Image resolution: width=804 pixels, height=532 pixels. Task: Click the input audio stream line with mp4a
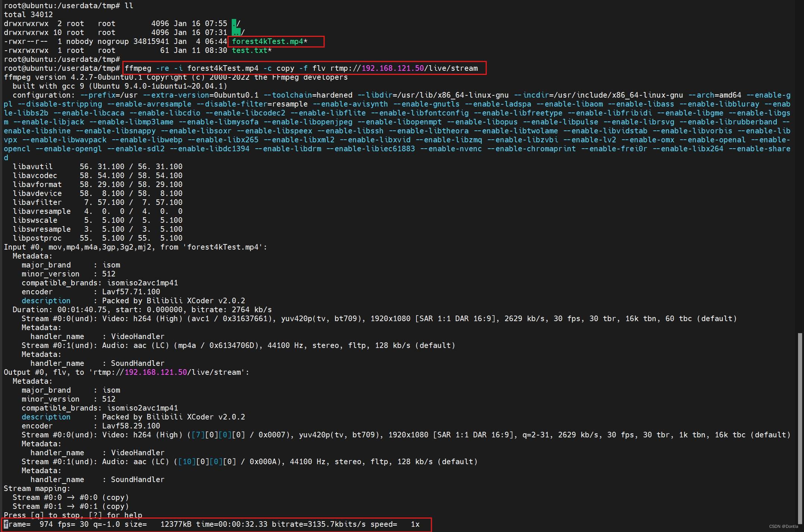click(238, 345)
